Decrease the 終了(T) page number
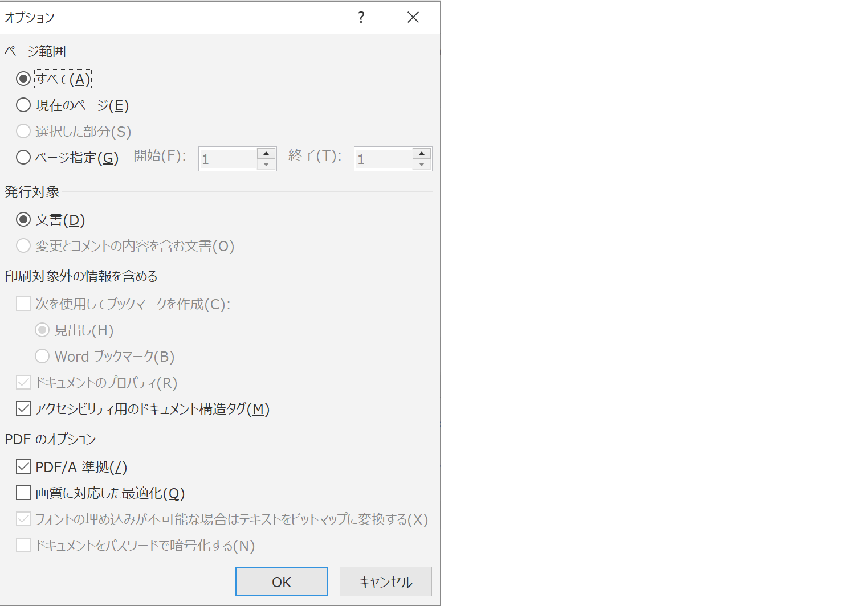Image resolution: width=868 pixels, height=606 pixels. pyautogui.click(x=422, y=165)
